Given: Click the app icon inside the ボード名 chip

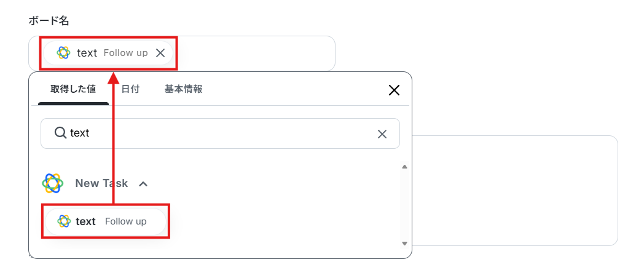Looking at the screenshot, I should coord(63,53).
